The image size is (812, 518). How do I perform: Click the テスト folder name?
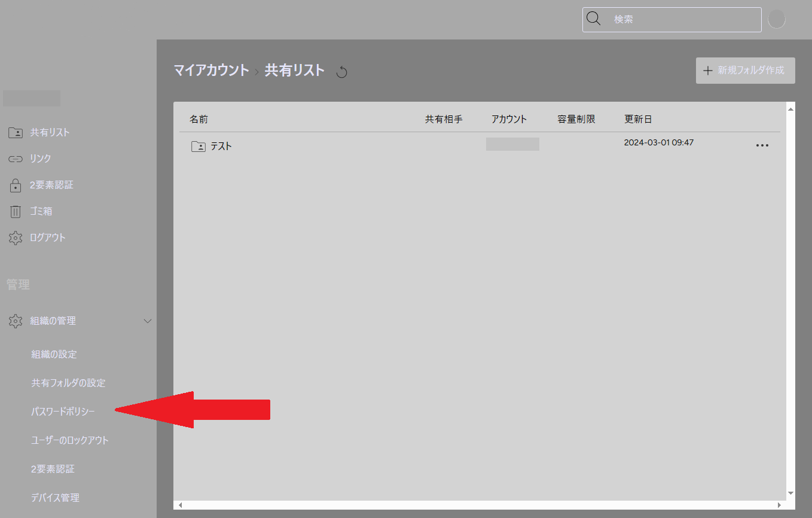coord(221,146)
